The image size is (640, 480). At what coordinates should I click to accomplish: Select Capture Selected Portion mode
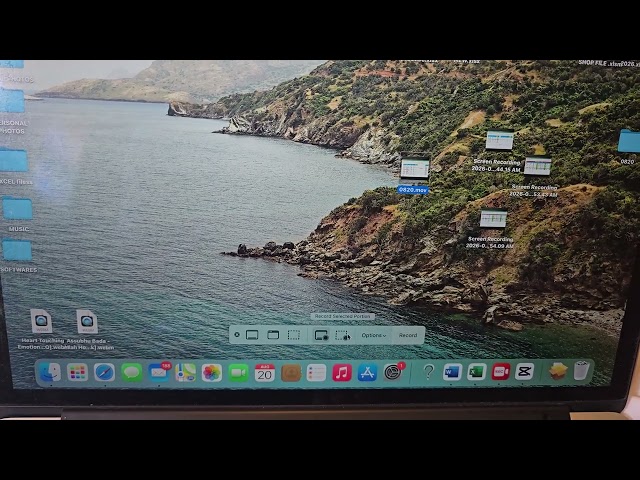pos(293,335)
